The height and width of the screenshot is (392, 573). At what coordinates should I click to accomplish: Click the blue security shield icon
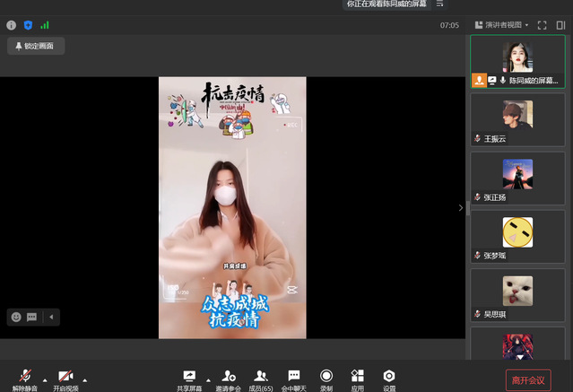(28, 25)
